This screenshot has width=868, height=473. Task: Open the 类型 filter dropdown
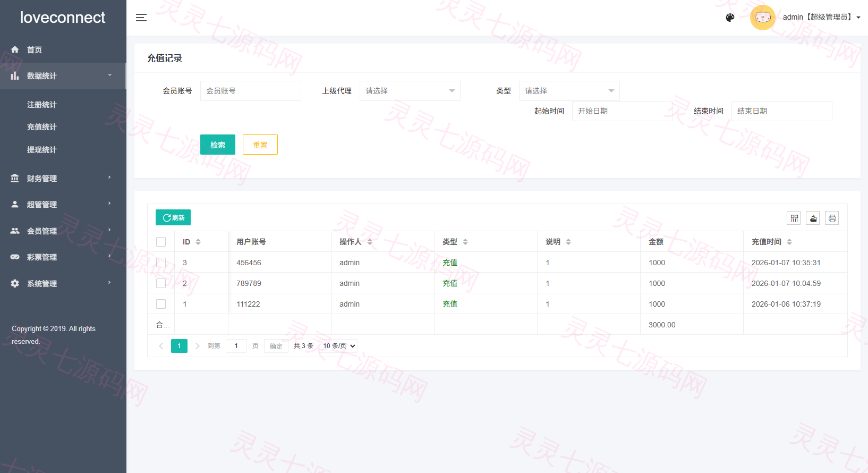[x=569, y=91]
